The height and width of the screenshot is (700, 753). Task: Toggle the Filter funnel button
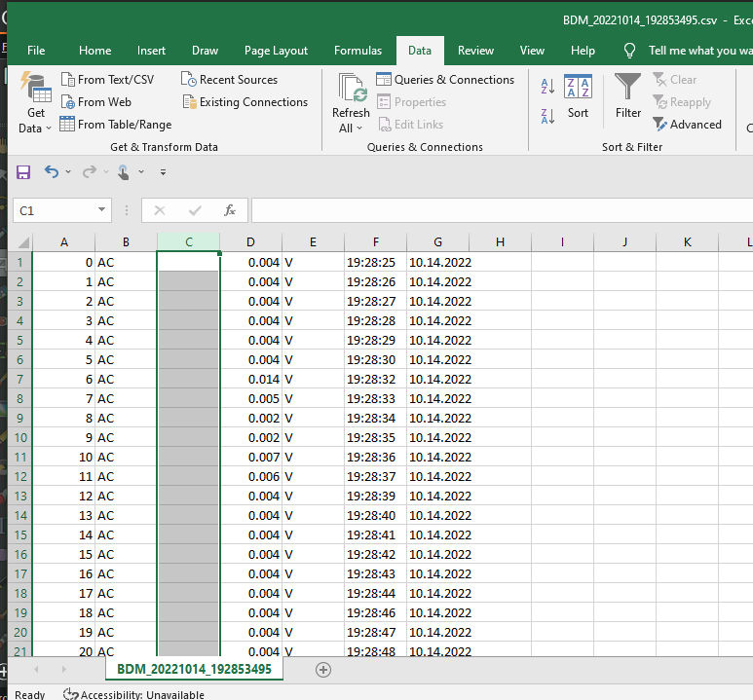tap(628, 96)
